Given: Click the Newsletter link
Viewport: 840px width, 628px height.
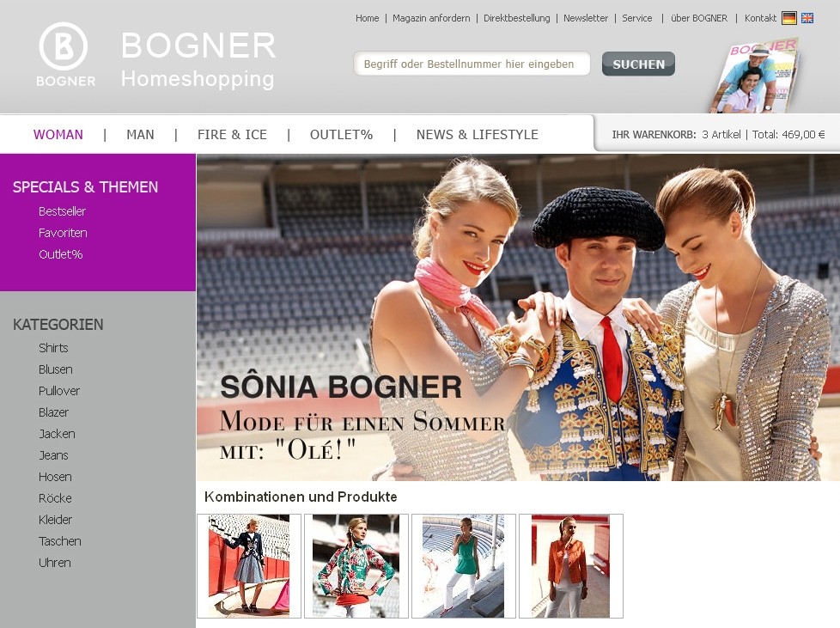Looking at the screenshot, I should coord(586,18).
